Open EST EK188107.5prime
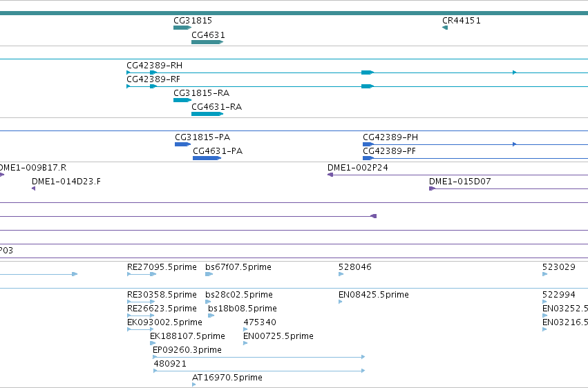The image size is (588, 388). tap(187, 337)
